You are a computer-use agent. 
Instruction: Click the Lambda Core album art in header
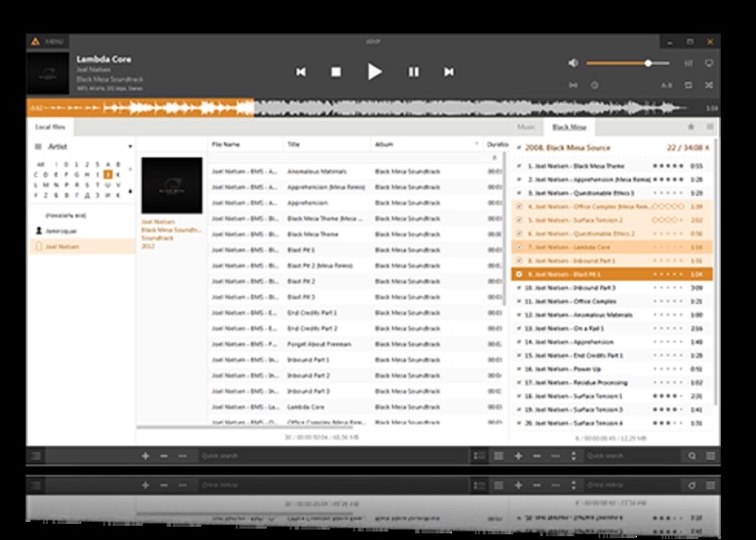click(48, 74)
